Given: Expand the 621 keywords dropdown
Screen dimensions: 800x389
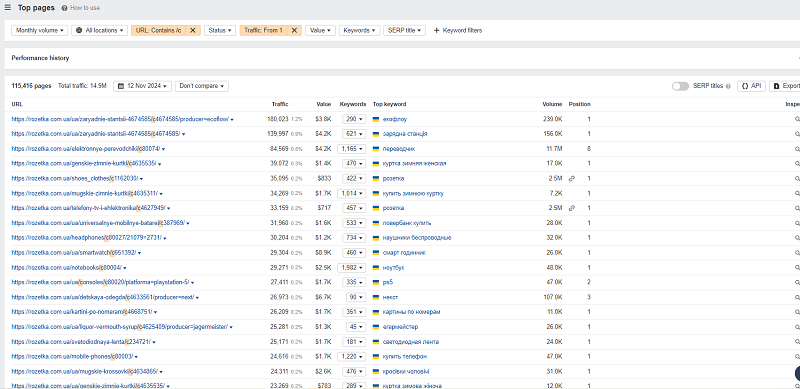Looking at the screenshot, I should click(x=354, y=134).
